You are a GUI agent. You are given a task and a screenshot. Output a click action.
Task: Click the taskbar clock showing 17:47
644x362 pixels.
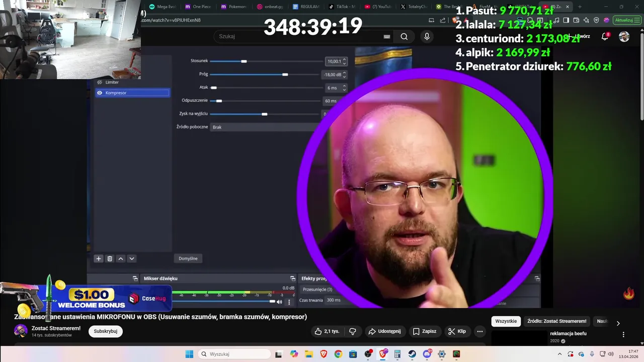[629, 354]
